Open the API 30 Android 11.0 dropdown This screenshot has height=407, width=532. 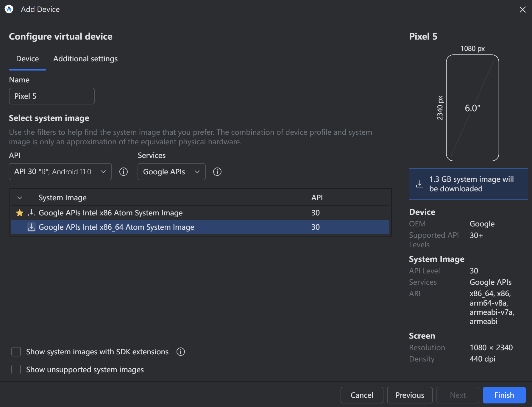pyautogui.click(x=60, y=172)
